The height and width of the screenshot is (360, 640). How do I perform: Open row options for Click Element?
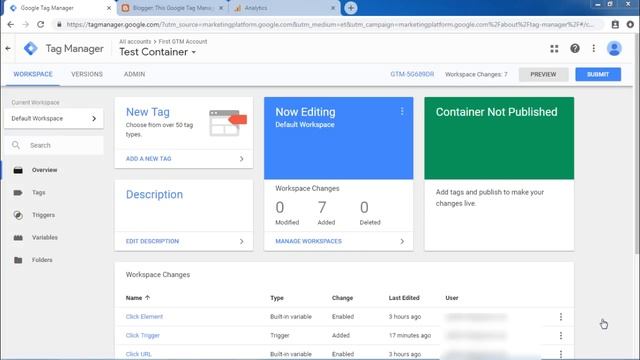pos(561,317)
